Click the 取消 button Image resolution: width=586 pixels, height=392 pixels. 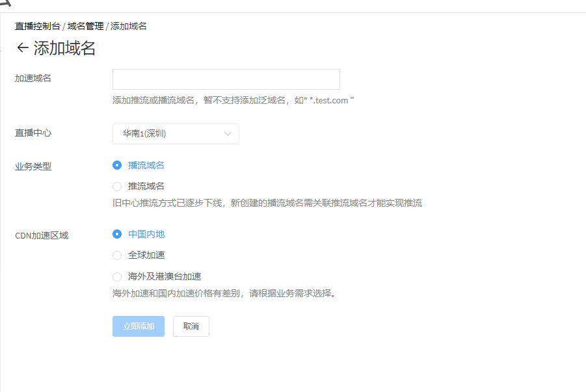pyautogui.click(x=191, y=326)
